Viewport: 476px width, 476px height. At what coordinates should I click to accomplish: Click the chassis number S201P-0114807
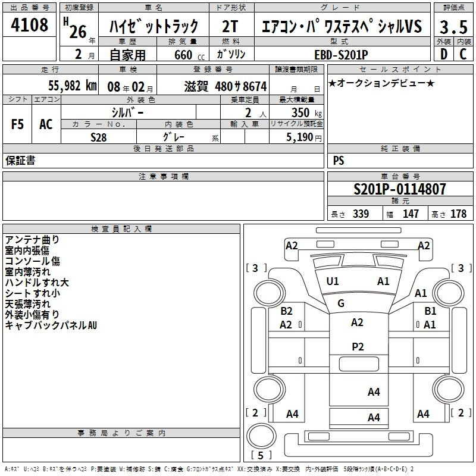tap(399, 189)
